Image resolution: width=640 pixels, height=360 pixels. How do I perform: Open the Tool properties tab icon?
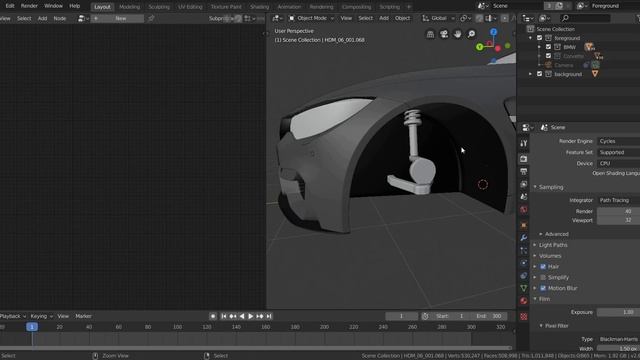coord(524,143)
